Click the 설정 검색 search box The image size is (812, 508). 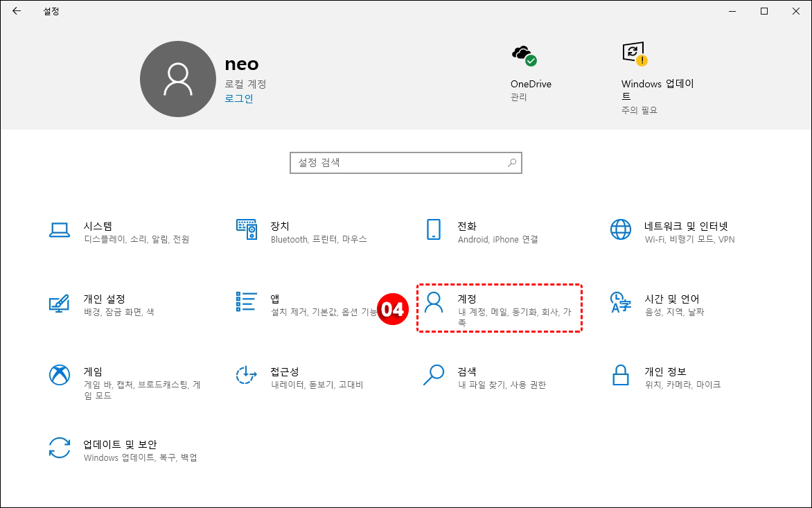[x=406, y=162]
